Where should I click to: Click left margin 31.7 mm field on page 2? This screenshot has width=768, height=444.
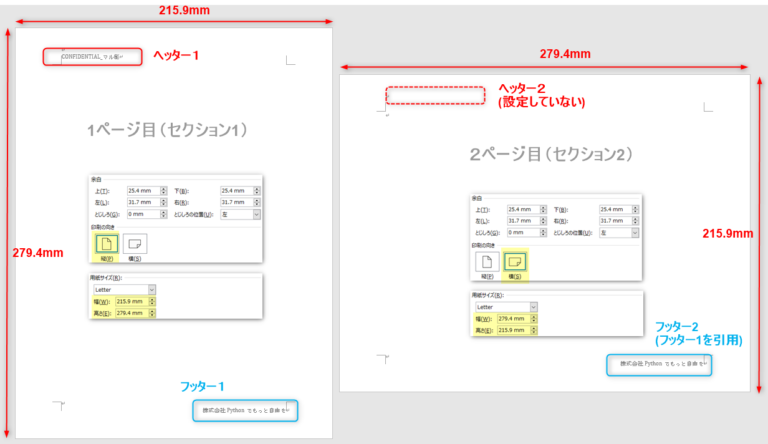pos(523,221)
